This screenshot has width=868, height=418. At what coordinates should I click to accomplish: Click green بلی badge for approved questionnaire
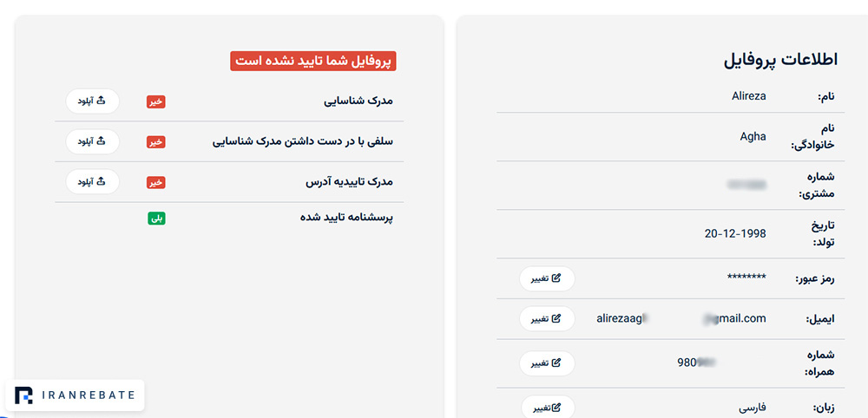click(156, 218)
